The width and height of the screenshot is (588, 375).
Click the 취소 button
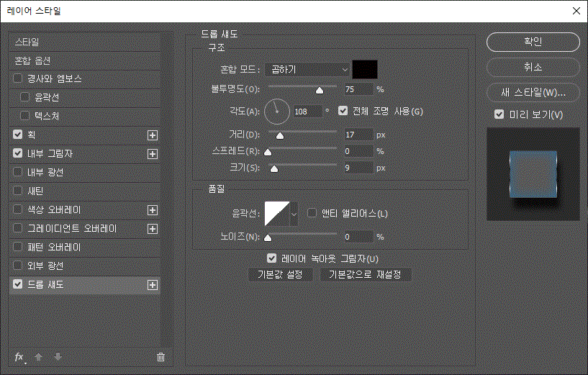[x=533, y=67]
